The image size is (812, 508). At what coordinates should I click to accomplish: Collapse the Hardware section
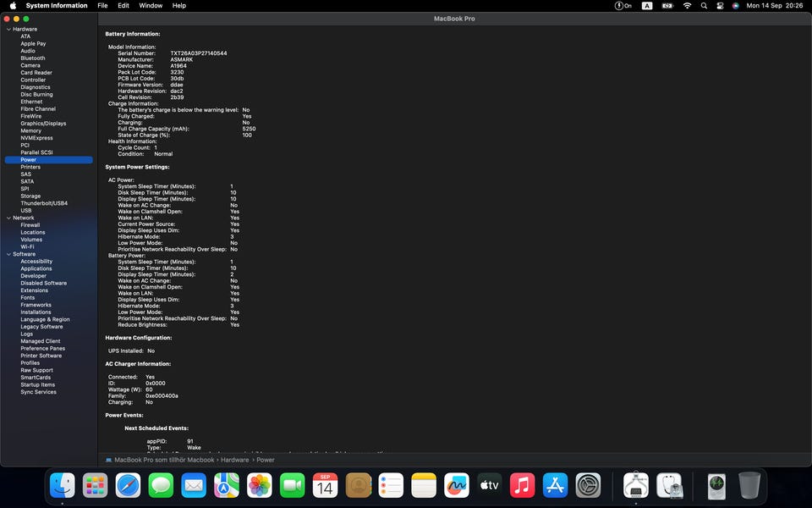point(8,30)
